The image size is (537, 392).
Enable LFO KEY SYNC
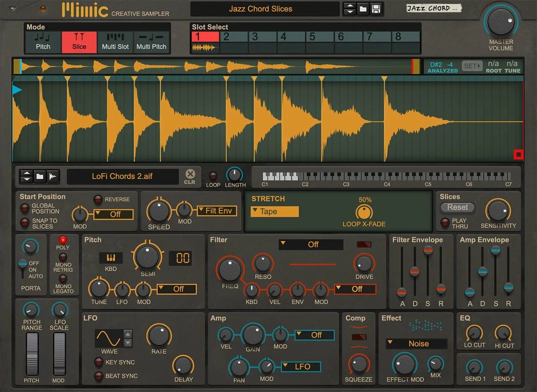[99, 362]
